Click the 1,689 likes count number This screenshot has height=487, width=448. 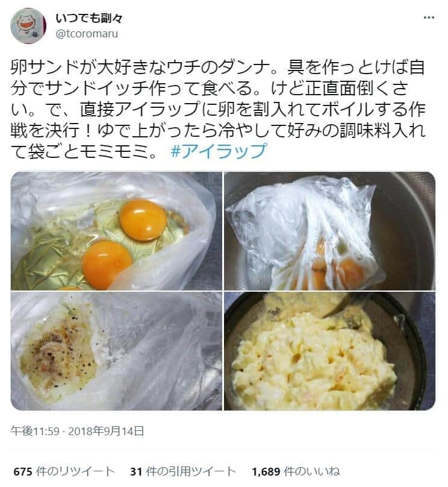[266, 472]
